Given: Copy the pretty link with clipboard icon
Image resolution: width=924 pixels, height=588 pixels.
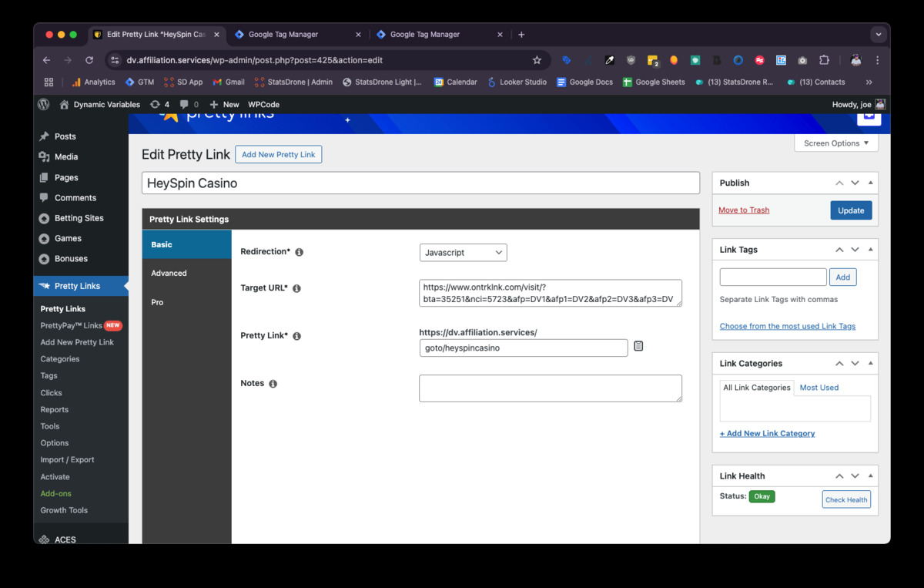Looking at the screenshot, I should pos(638,346).
